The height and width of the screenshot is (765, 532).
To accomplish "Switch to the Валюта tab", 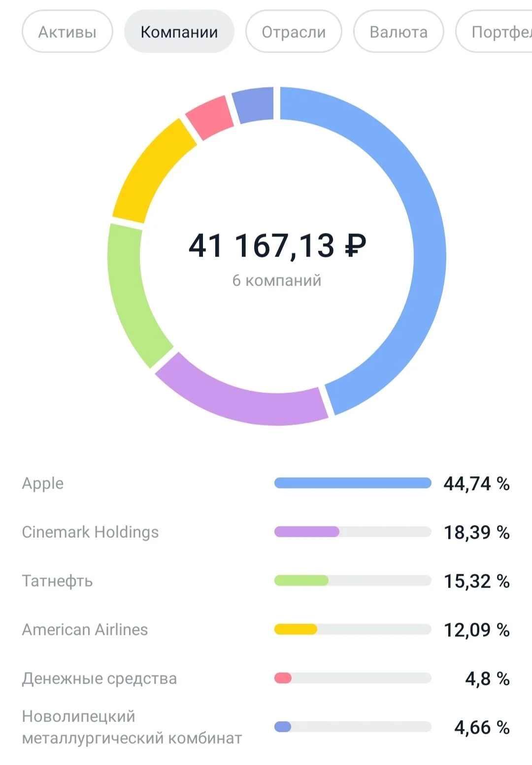I will pos(399,32).
